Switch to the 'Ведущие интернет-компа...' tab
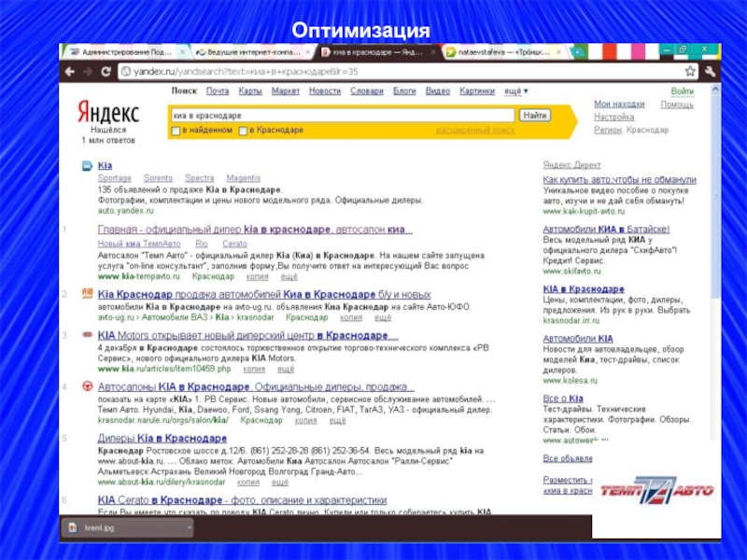The width and height of the screenshot is (747, 560). click(251, 52)
